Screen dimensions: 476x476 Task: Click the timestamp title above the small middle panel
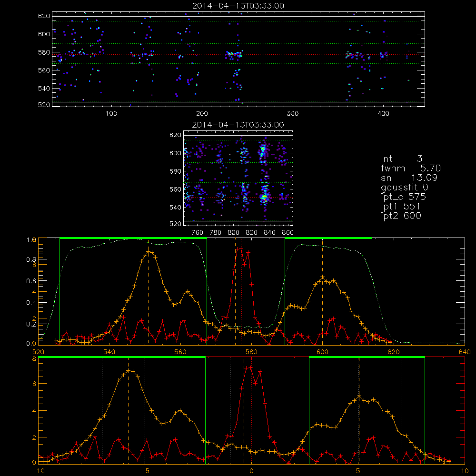pos(238,125)
